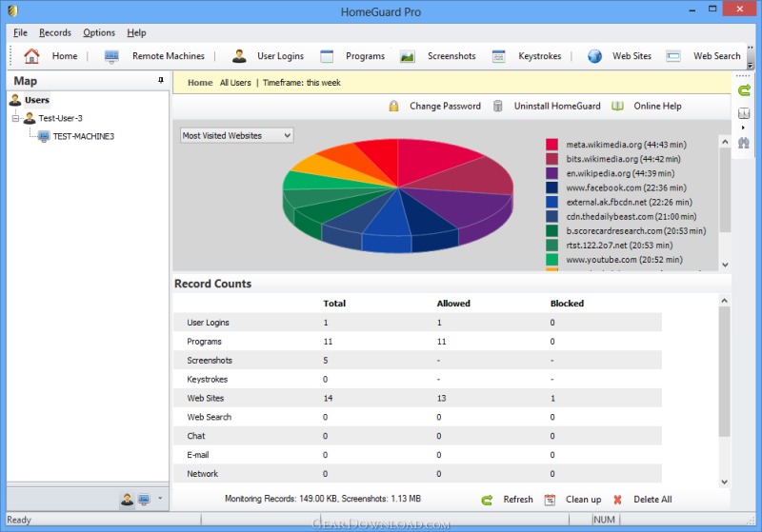
Task: Open the Online Help link
Action: 657,107
